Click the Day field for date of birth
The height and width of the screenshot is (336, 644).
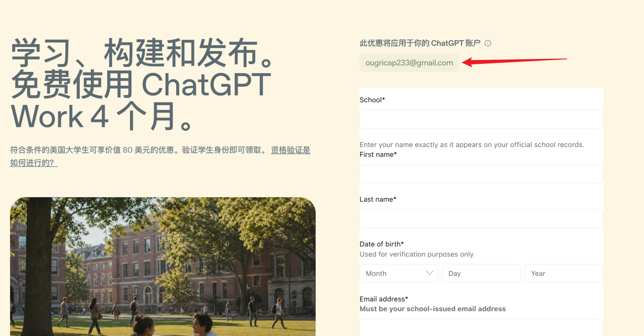tap(481, 273)
